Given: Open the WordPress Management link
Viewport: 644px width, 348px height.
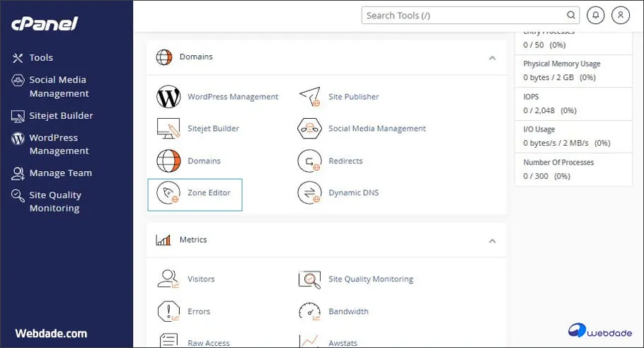Looking at the screenshot, I should click(233, 97).
